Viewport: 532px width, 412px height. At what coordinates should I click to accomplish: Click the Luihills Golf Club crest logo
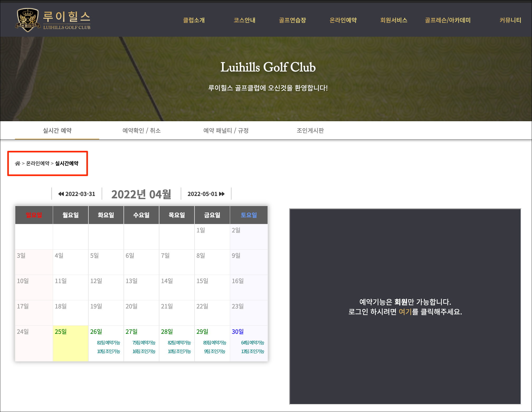point(27,20)
